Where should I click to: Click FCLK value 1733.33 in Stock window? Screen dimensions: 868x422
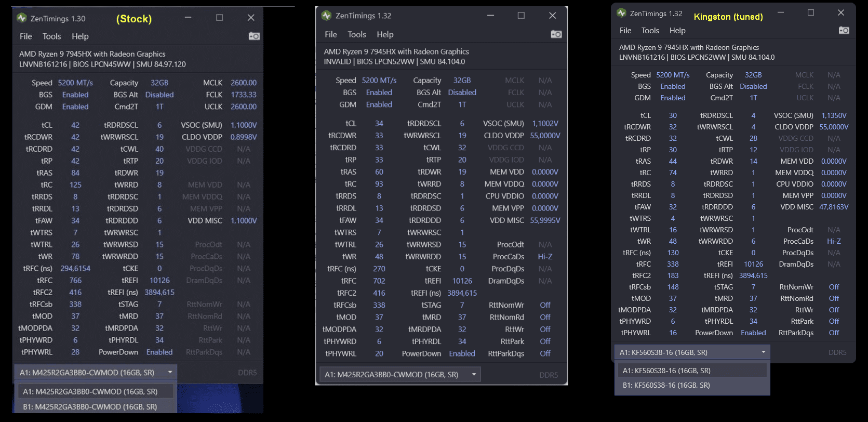click(x=244, y=95)
